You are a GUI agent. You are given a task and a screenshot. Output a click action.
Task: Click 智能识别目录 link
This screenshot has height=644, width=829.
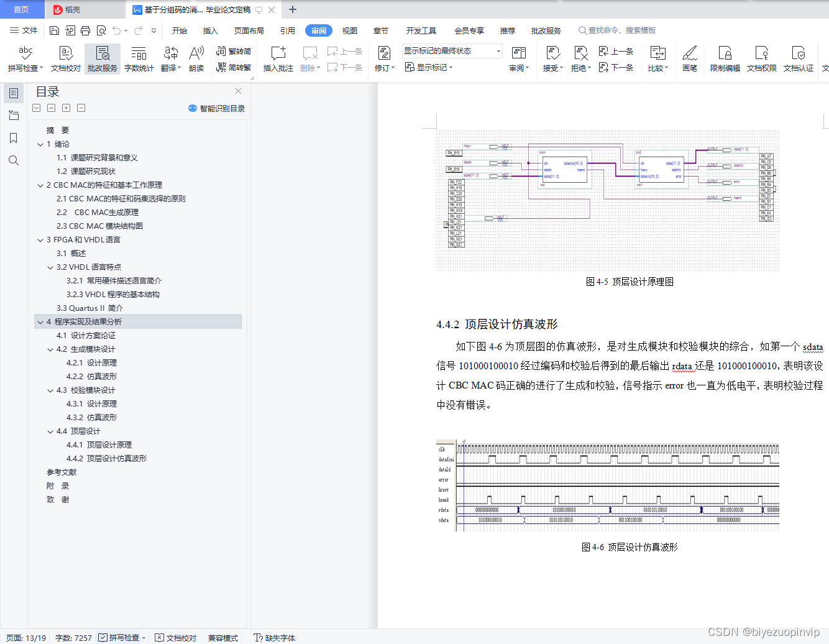tap(216, 108)
